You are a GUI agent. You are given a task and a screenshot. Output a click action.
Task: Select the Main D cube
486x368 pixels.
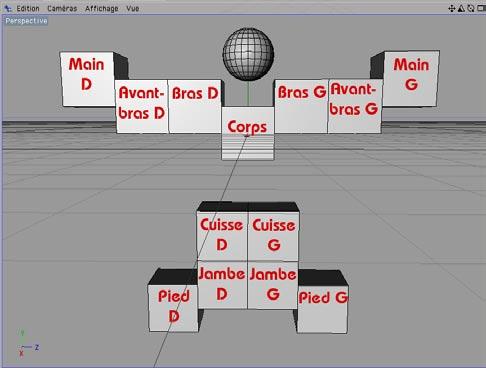point(87,79)
